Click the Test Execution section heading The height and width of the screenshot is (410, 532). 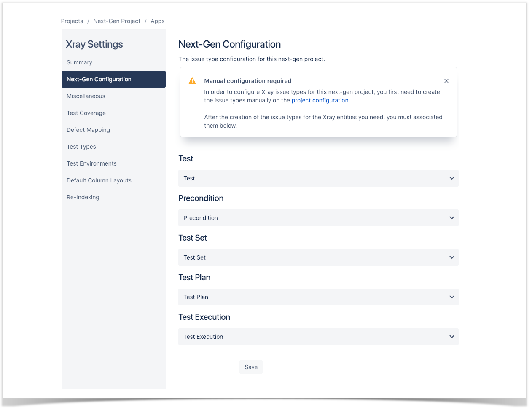pyautogui.click(x=204, y=317)
